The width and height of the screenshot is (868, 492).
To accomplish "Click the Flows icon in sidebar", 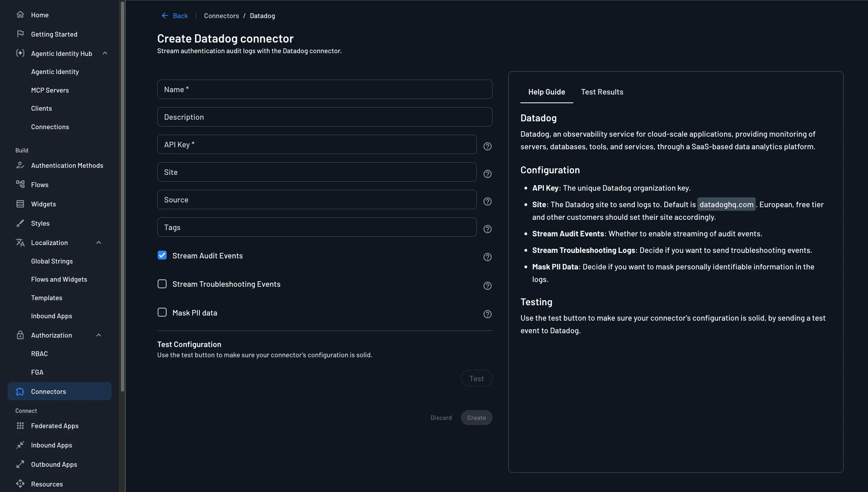I will (x=20, y=184).
